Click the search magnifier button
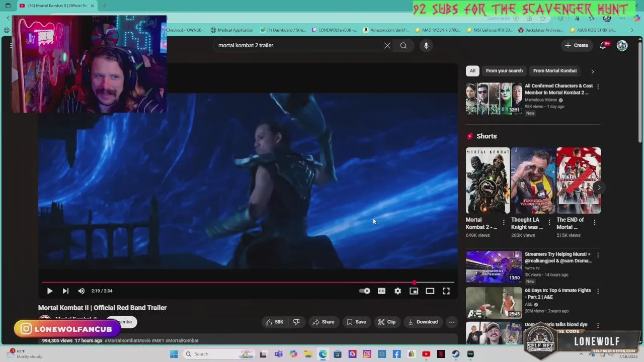Viewport: 644px width, 362px height. [404, 45]
